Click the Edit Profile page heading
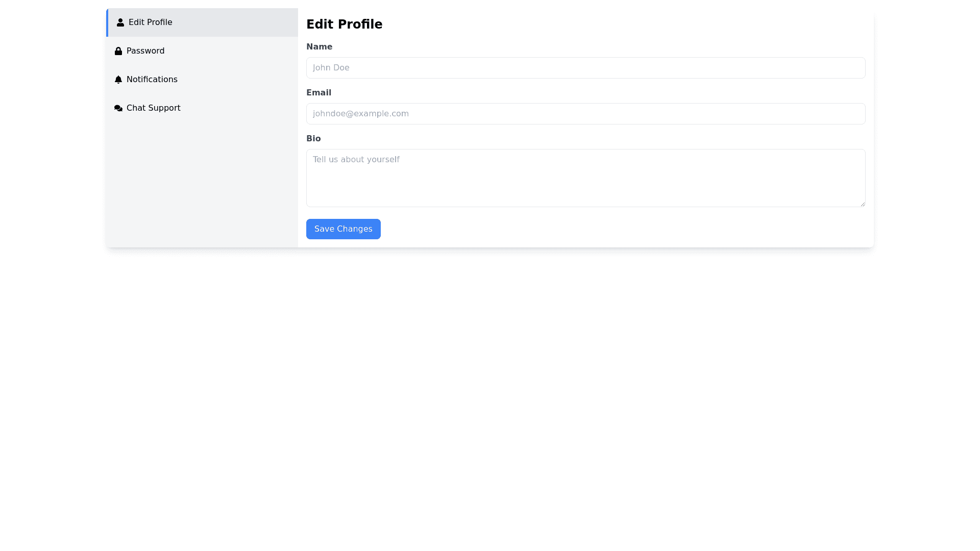 pos(344,24)
